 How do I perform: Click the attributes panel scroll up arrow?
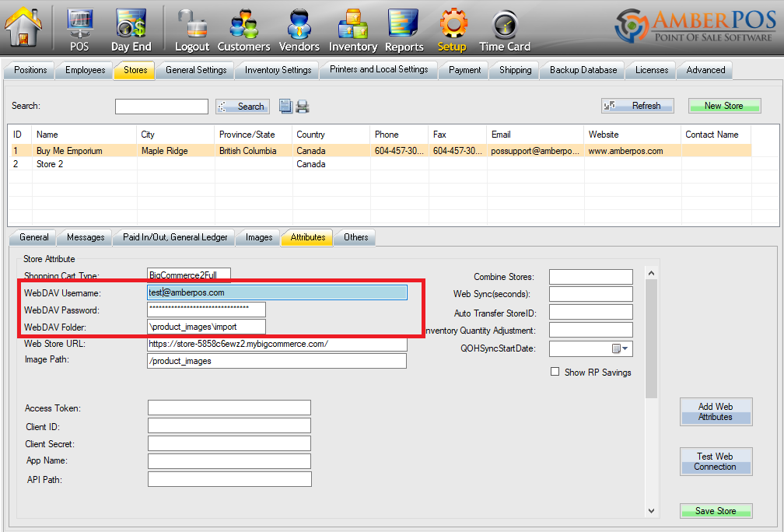click(651, 273)
